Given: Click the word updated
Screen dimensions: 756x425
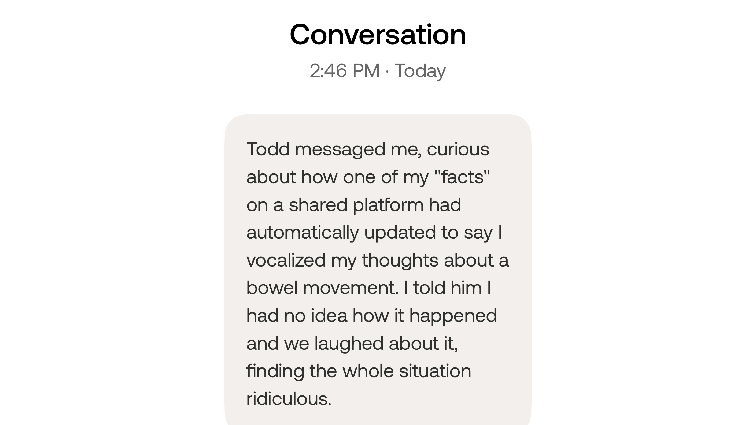Looking at the screenshot, I should [x=400, y=233].
